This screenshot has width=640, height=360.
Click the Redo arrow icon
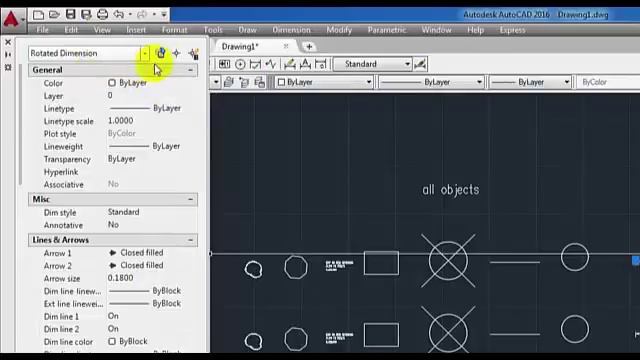pyautogui.click(x=142, y=15)
